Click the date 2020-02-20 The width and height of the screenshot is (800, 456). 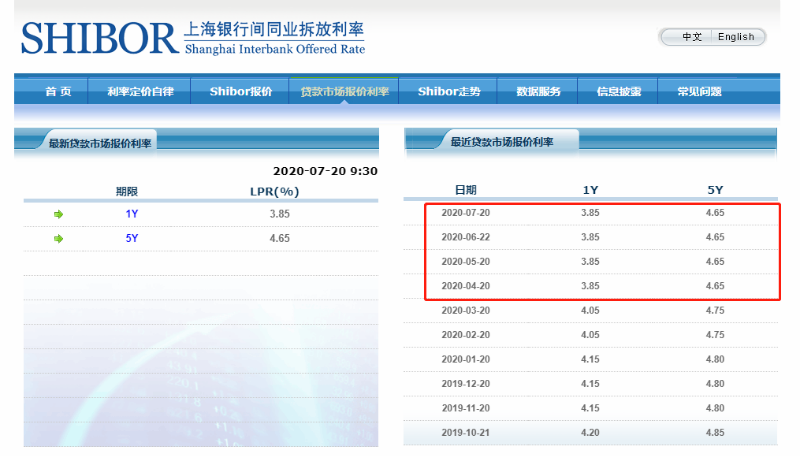coord(465,335)
